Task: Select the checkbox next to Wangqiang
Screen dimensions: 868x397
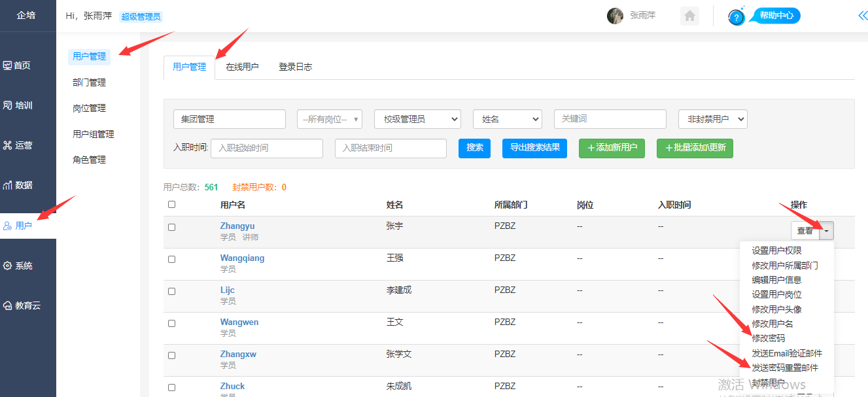Action: tap(172, 259)
